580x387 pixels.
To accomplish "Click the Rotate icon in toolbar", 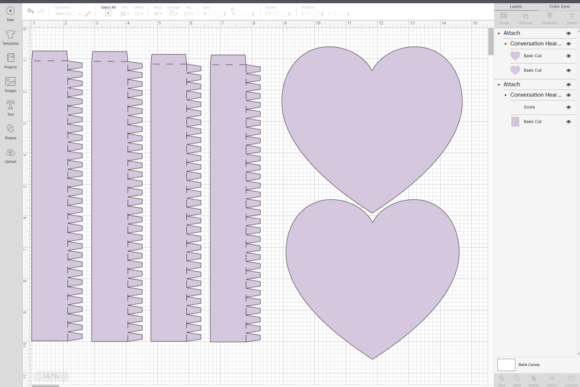I will (x=268, y=14).
